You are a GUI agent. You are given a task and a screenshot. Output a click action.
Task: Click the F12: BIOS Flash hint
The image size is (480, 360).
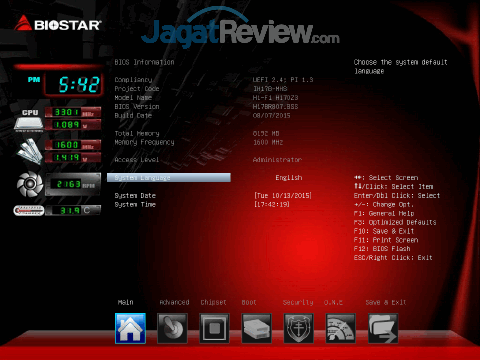(x=382, y=249)
